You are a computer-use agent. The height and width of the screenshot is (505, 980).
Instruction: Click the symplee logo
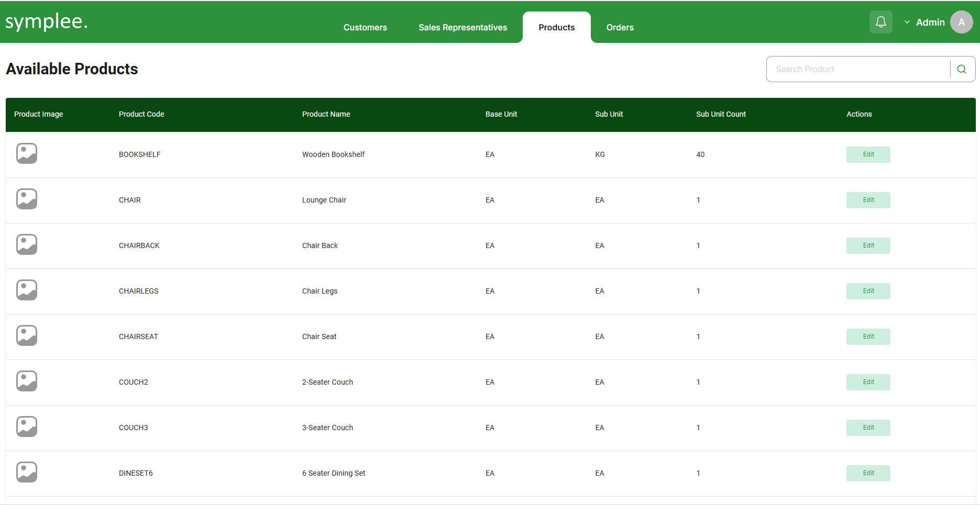[x=47, y=21]
